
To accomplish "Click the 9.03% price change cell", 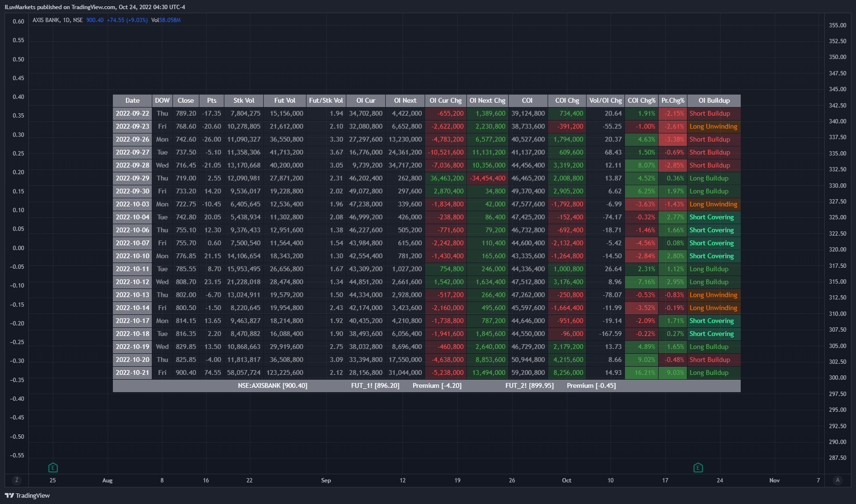I will [673, 373].
